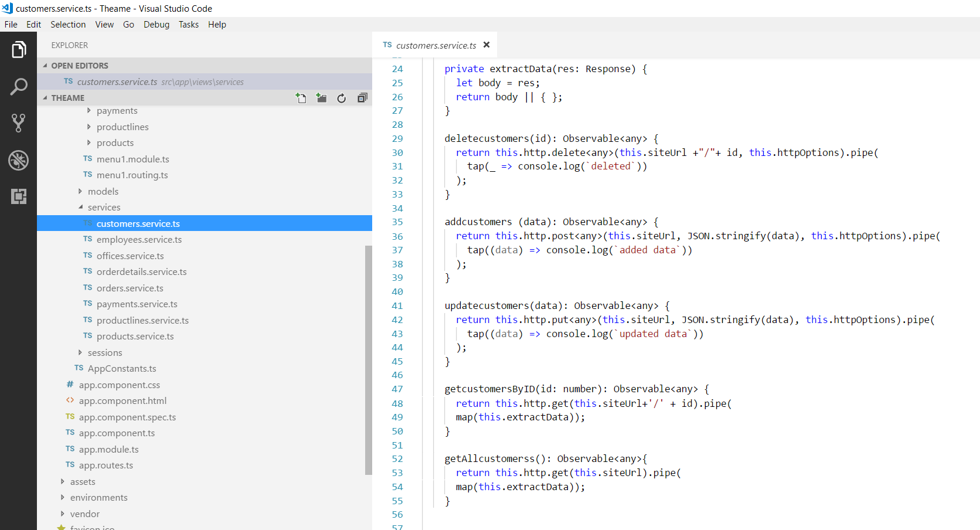980x530 pixels.
Task: Open employees.service.ts in the explorer
Action: pos(139,240)
